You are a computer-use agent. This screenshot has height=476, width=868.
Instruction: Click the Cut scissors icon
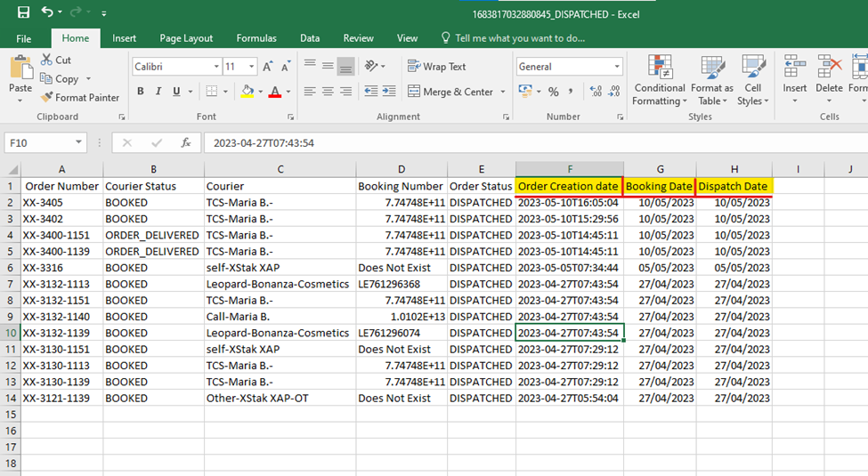pyautogui.click(x=46, y=60)
